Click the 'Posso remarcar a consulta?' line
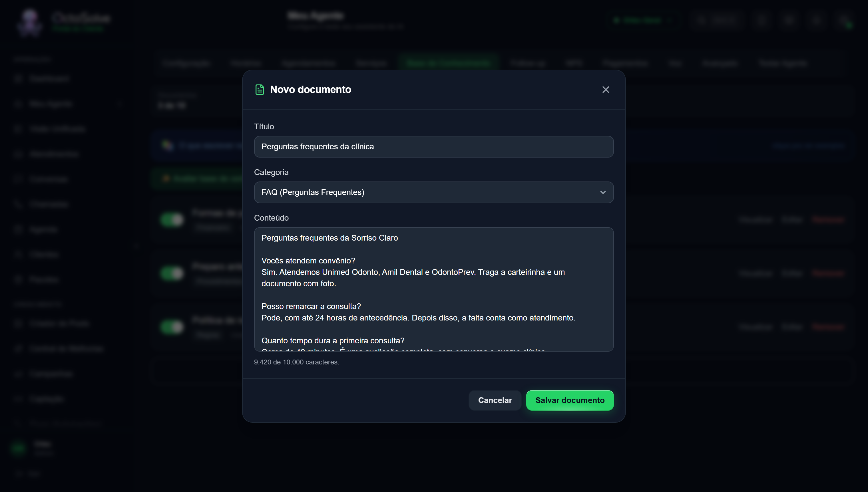Screen dimensions: 868x492 (x=311, y=306)
